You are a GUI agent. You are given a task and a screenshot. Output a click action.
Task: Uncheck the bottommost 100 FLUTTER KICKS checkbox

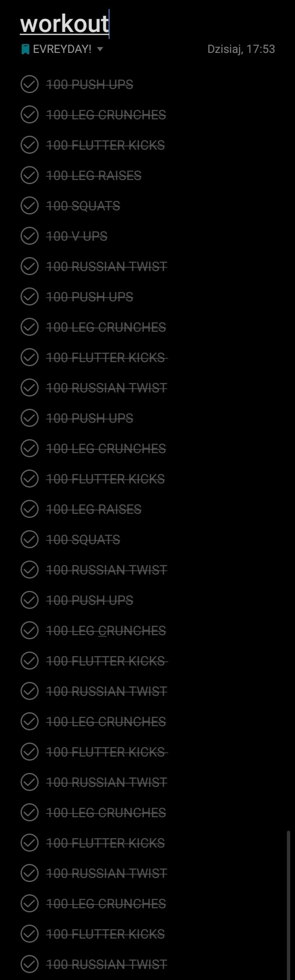[x=29, y=934]
